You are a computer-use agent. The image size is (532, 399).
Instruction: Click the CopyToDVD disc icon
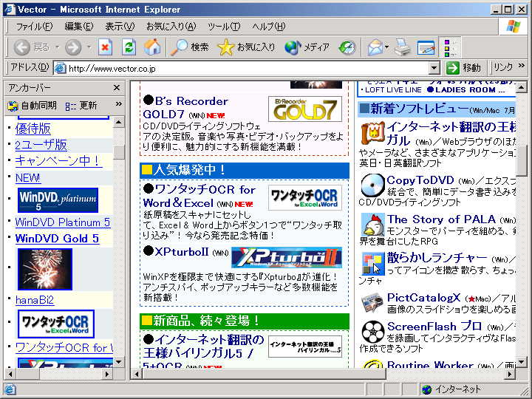tap(372, 185)
